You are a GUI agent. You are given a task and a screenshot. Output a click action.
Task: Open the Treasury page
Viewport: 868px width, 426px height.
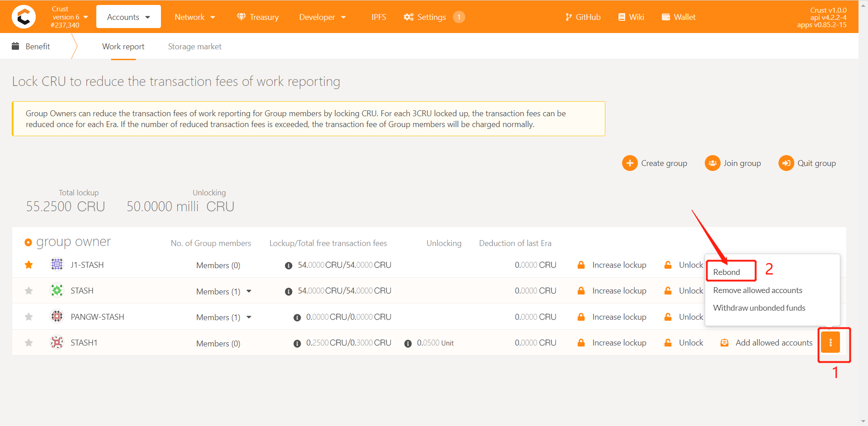[258, 17]
